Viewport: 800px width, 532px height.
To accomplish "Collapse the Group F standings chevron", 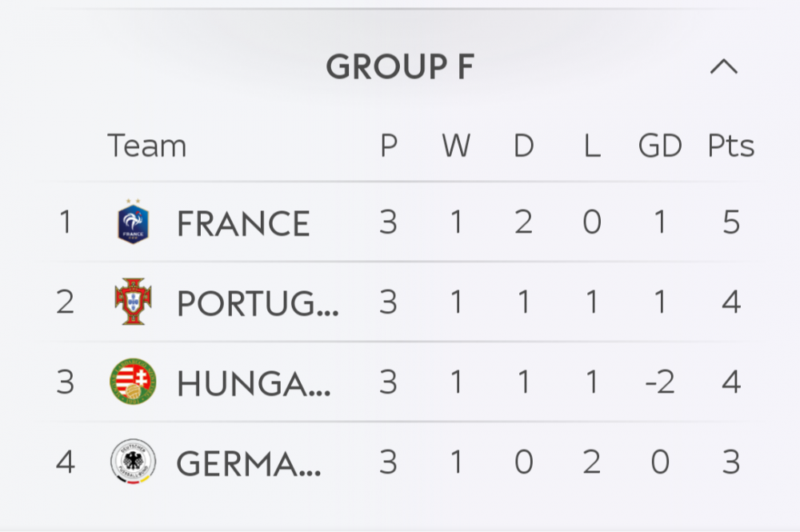I will [x=724, y=67].
